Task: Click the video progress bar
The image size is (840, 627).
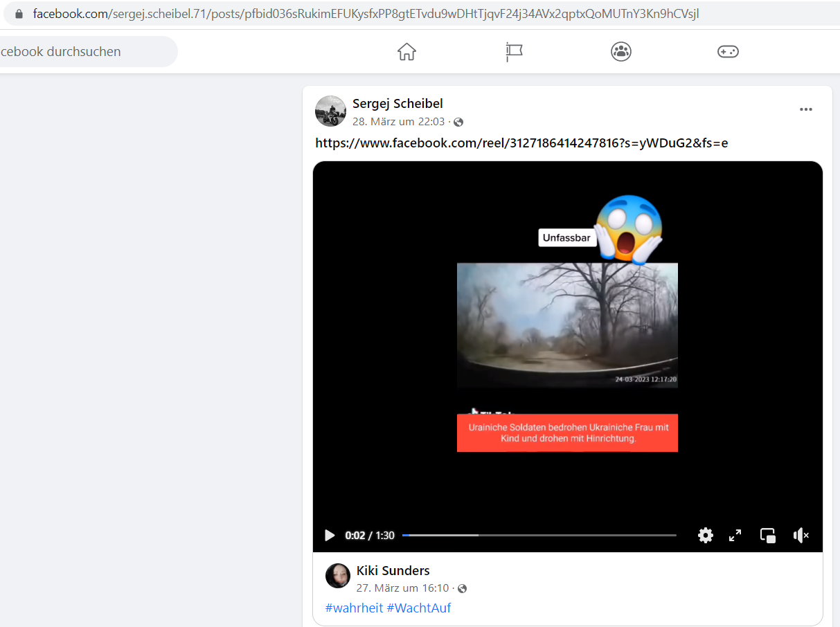Action: tap(539, 535)
